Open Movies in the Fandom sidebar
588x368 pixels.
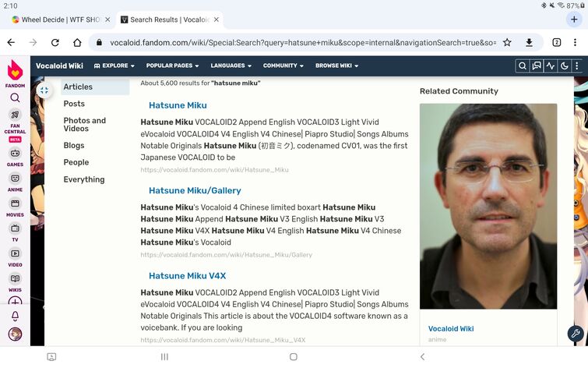pos(15,208)
